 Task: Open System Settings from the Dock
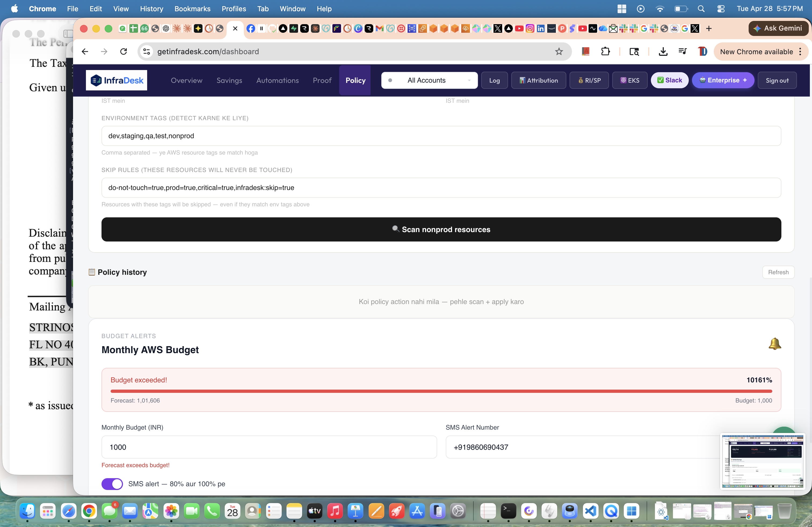[458, 511]
